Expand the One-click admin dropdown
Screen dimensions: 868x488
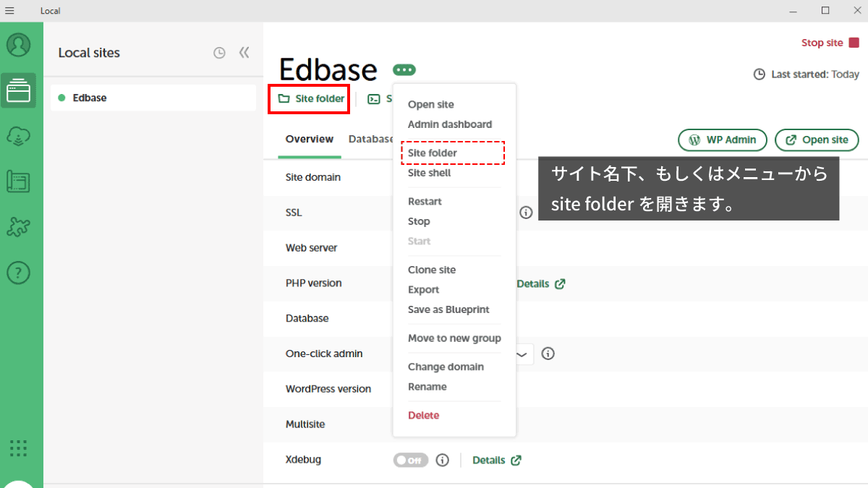tap(522, 354)
